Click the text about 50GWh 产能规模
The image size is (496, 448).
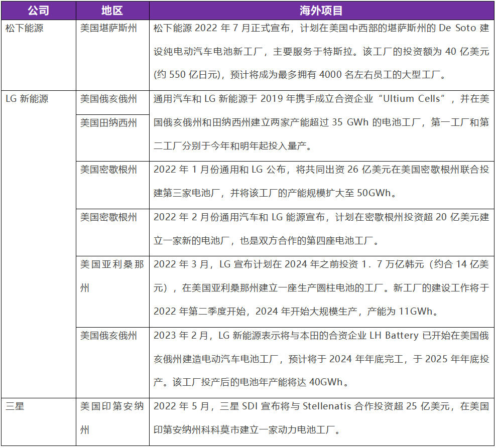click(321, 185)
